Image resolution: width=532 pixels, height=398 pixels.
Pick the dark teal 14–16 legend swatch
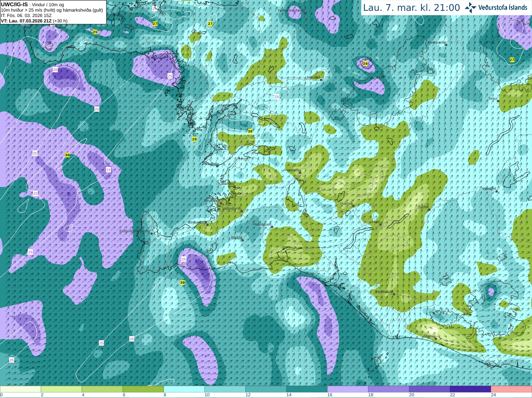307,389
